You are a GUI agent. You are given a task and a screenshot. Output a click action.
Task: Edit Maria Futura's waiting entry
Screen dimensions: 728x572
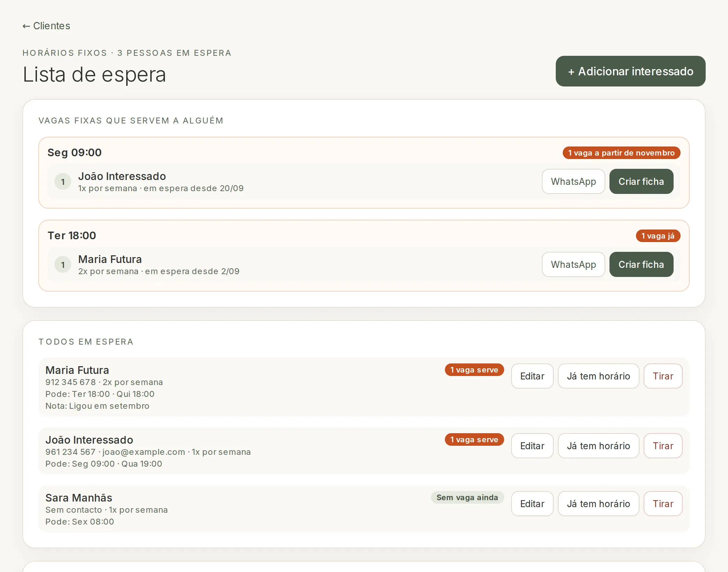pyautogui.click(x=532, y=376)
